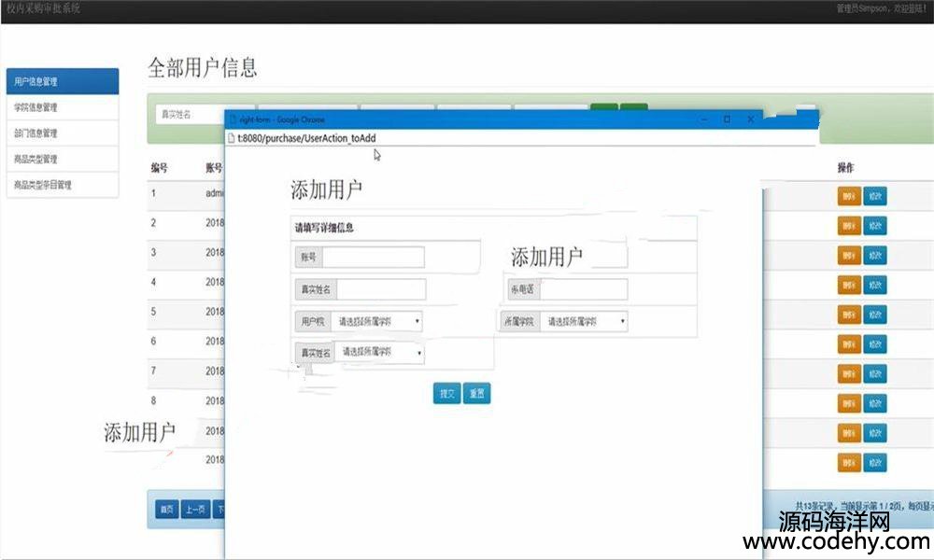
Task: Open 部门信息管理 in the sidebar
Action: [63, 133]
